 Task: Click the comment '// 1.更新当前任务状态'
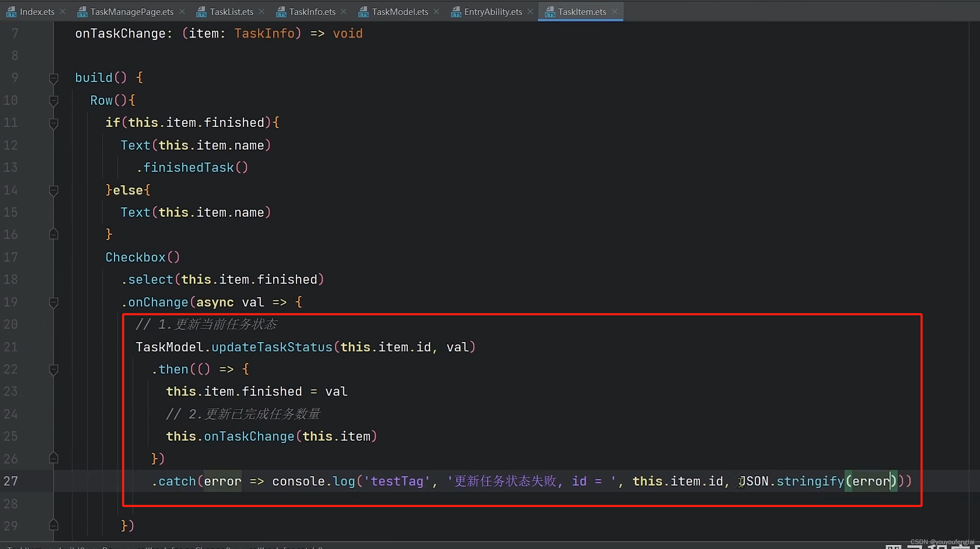206,324
